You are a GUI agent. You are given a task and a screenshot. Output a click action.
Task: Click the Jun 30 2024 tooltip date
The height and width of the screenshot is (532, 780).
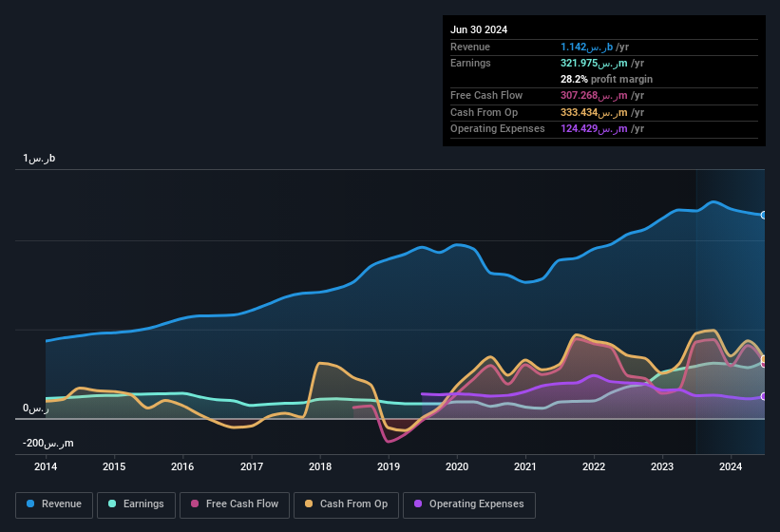479,29
